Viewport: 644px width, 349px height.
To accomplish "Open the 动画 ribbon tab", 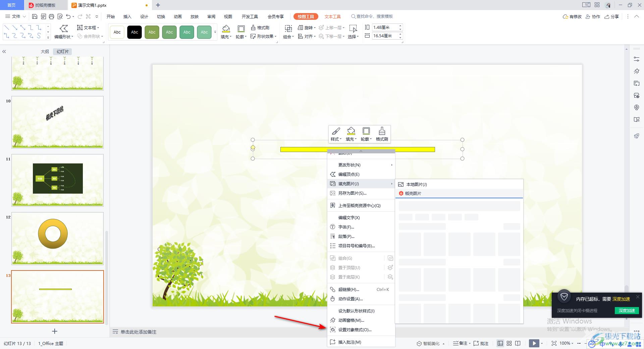I will (x=177, y=16).
